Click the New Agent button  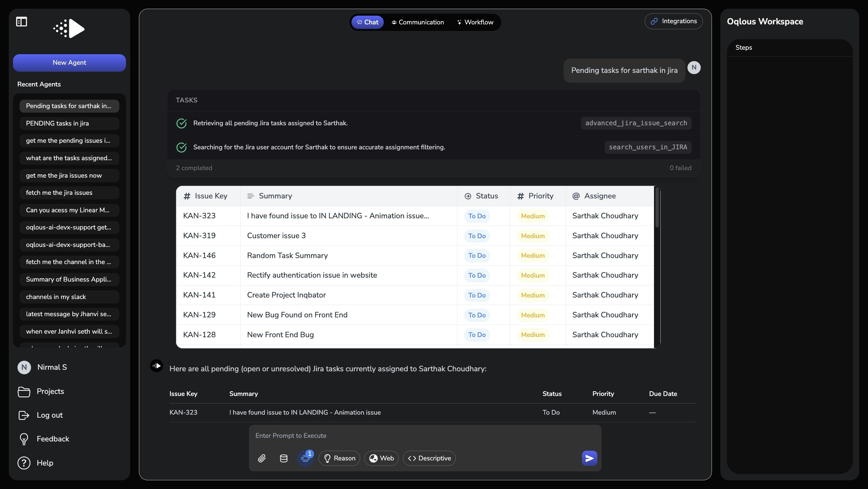[x=69, y=63]
